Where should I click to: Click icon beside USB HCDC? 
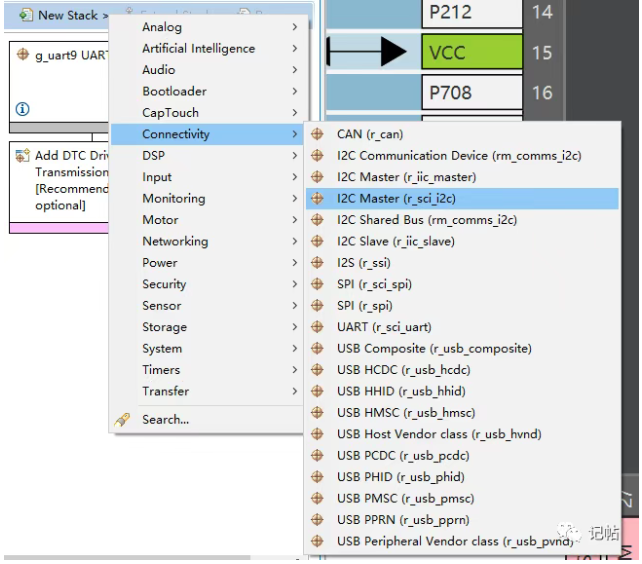pos(317,370)
